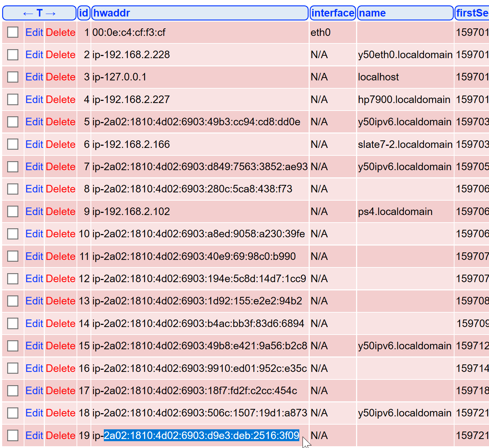Delete the localhost record
Image resolution: width=489 pixels, height=448 pixels.
tap(60, 77)
